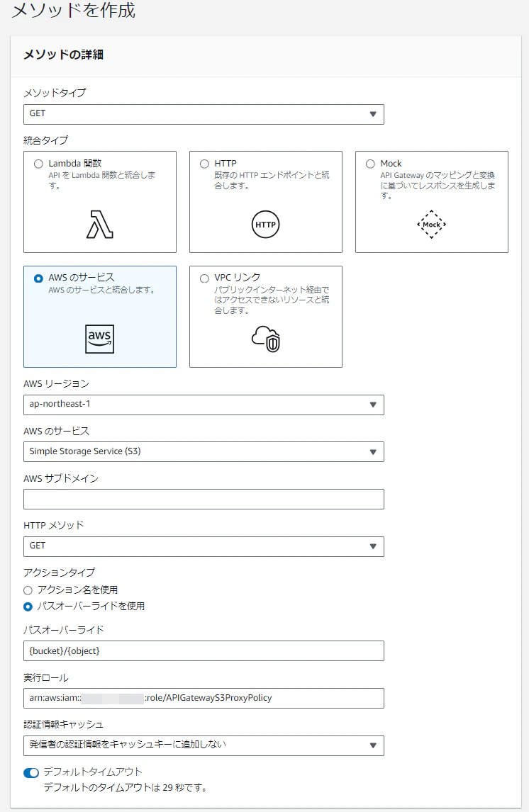The height and width of the screenshot is (812, 529).
Task: Click the 統合タイプ label
Action: (45, 140)
